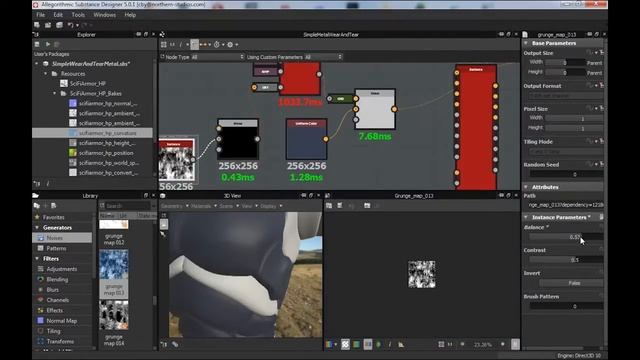Click the play icon in Explorer toolbar
Viewport: 640px width, 360px height.
(x=47, y=44)
